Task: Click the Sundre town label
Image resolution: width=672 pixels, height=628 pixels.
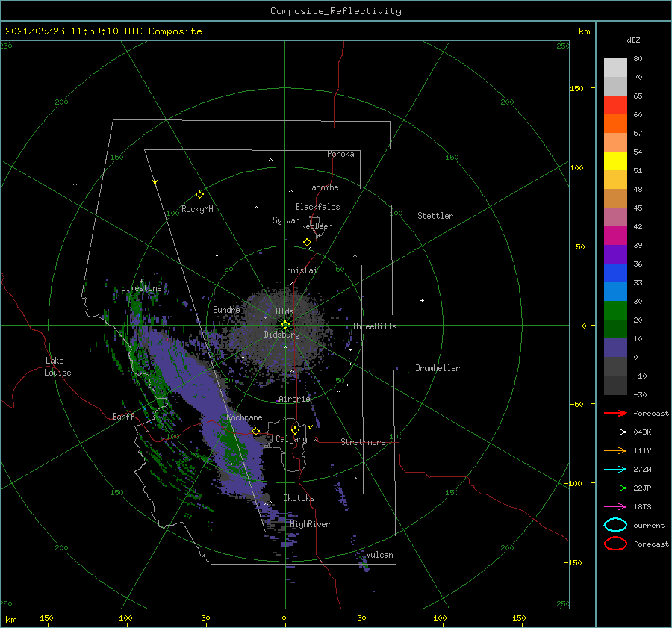Action: click(227, 309)
